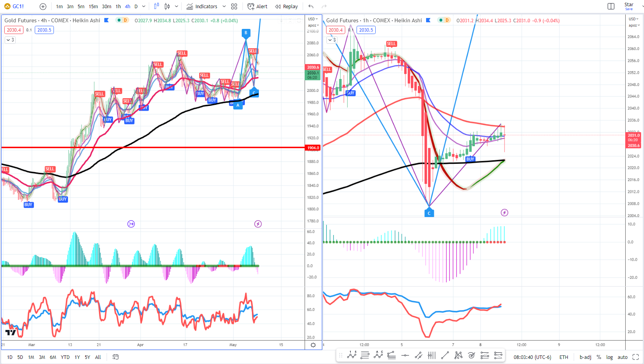Viewport: 644px width, 364px height.
Task: Select the 5m timeframe
Action: click(x=81, y=6)
